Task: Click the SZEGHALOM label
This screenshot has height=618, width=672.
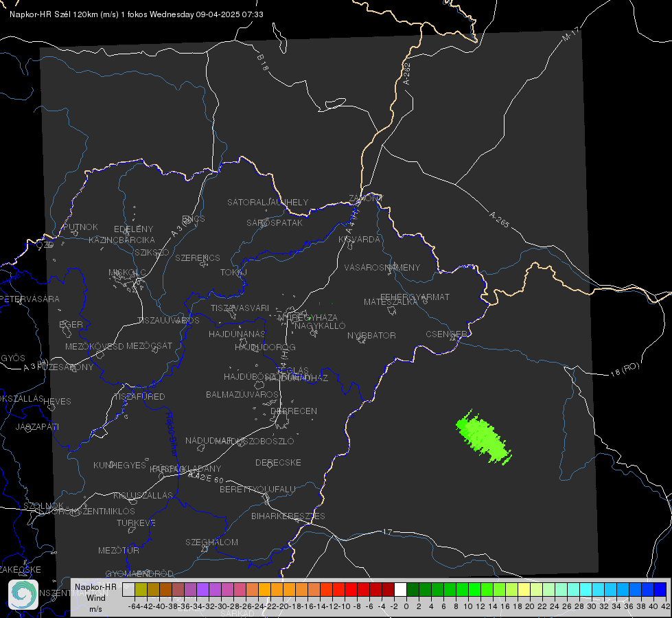Action: click(211, 542)
